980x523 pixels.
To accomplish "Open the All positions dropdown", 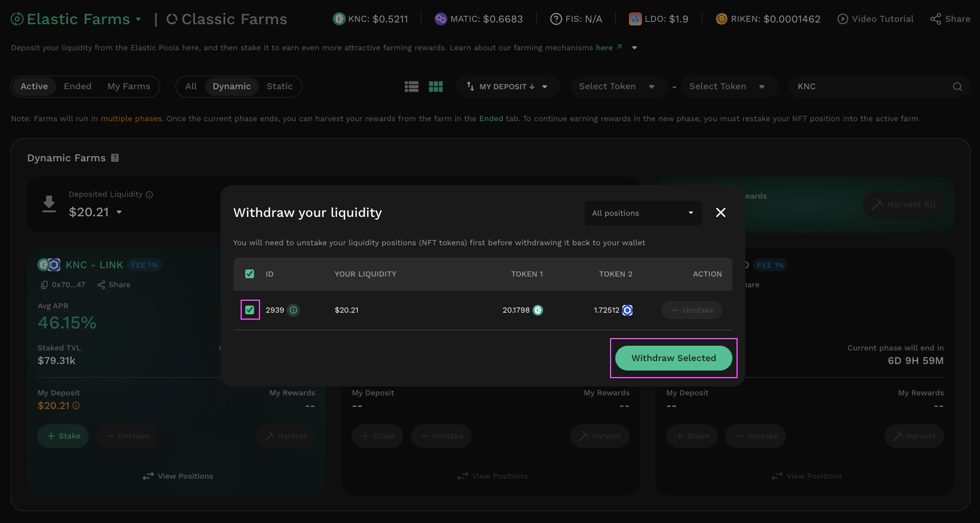I will 642,213.
